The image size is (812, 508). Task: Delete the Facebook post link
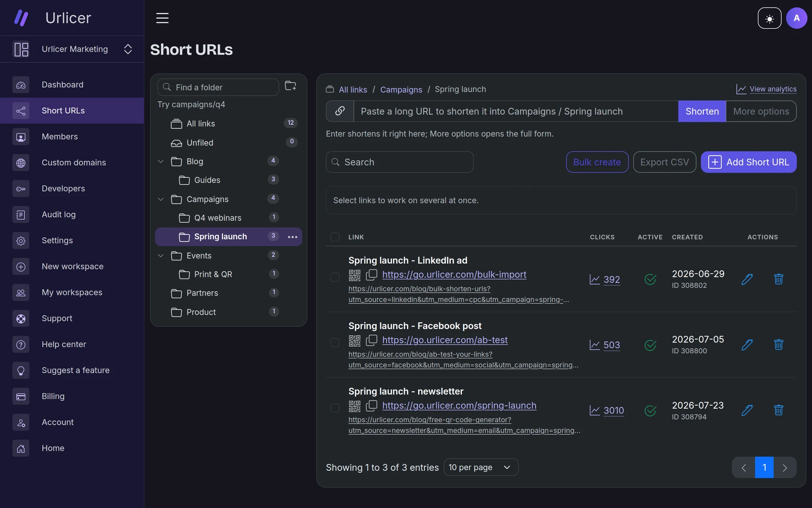click(x=779, y=345)
